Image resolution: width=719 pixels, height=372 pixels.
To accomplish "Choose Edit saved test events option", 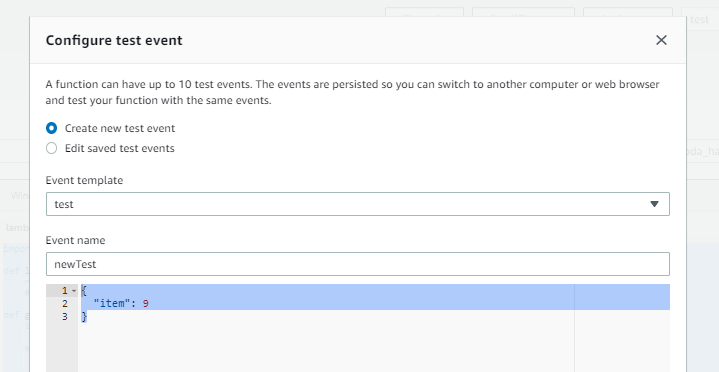I will pyautogui.click(x=51, y=148).
